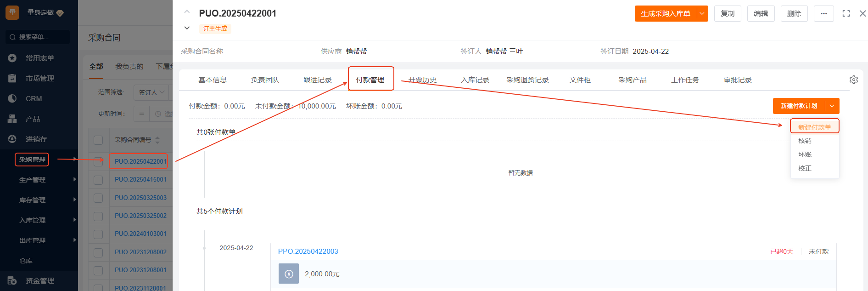This screenshot has height=291, width=868.
Task: Check the row PUO.20250325003 checkbox
Action: pos(98,198)
